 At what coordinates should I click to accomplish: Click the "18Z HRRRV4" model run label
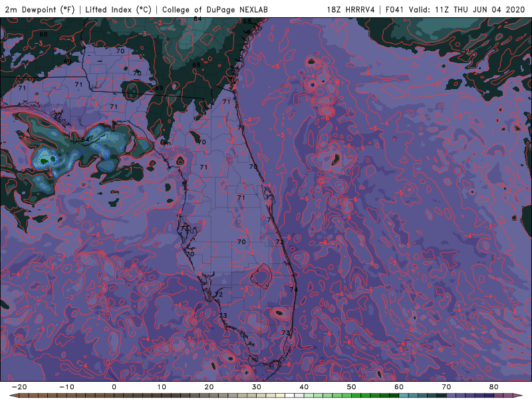[x=351, y=10]
